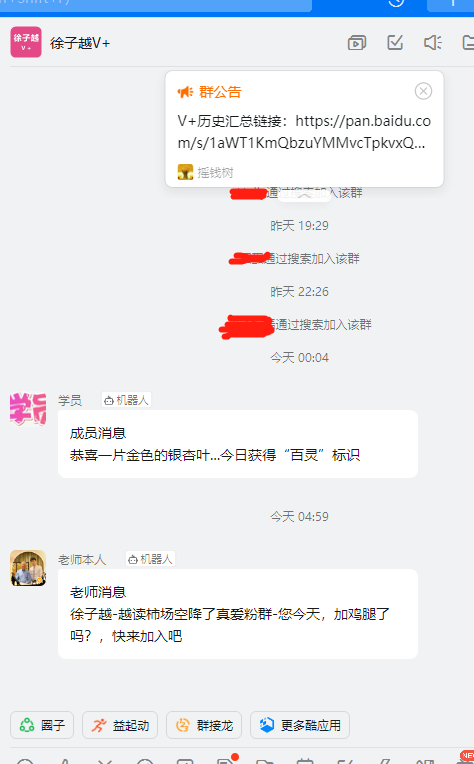Click the speaker mute icon in the header
Image resolution: width=474 pixels, height=764 pixels.
pyautogui.click(x=432, y=43)
